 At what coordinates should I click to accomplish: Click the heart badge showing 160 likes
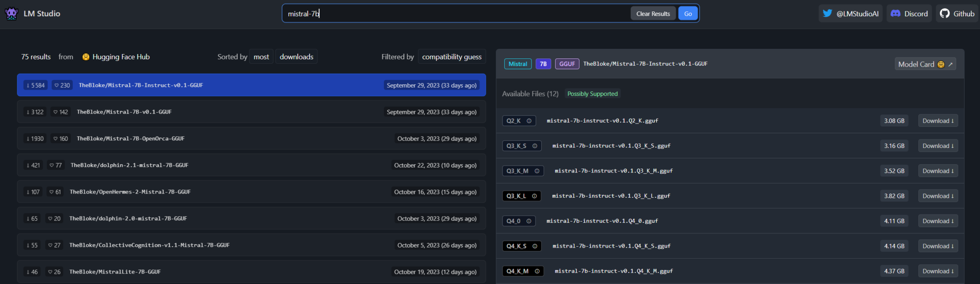click(x=60, y=139)
